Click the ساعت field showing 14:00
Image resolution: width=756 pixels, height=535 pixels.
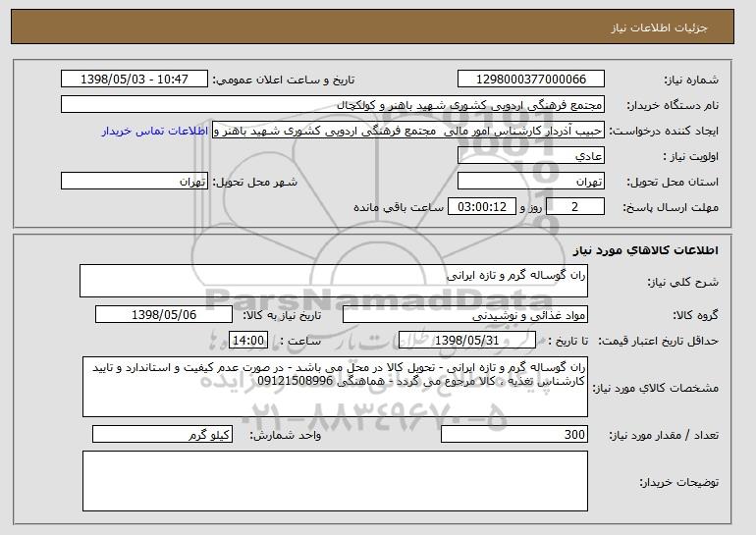click(248, 341)
